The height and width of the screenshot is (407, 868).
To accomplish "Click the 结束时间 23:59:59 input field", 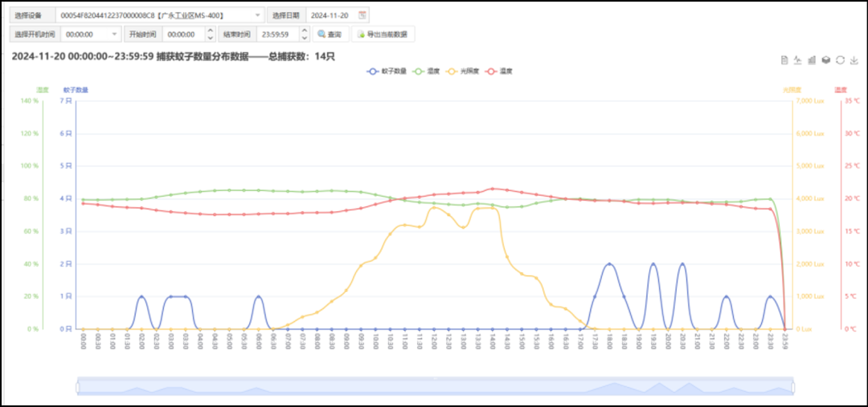I will coord(276,35).
